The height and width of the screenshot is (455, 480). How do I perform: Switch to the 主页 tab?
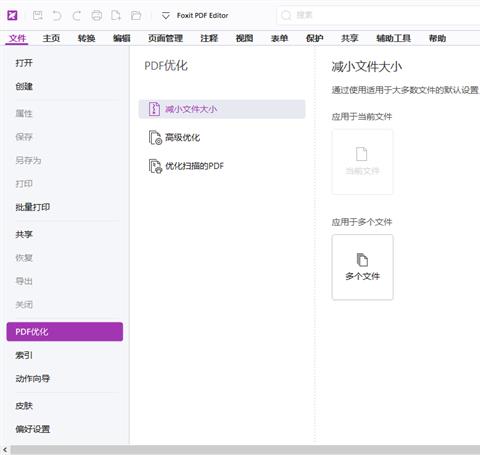click(51, 38)
